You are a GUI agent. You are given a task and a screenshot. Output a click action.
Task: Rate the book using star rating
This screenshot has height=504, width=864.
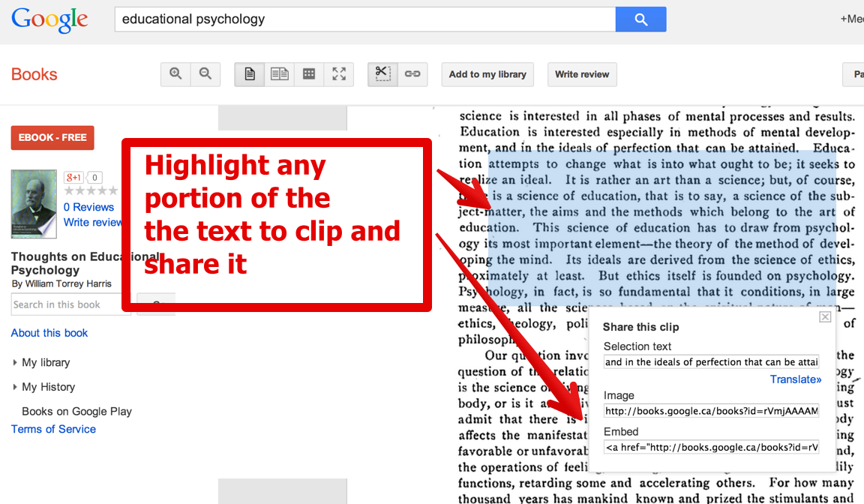(91, 191)
